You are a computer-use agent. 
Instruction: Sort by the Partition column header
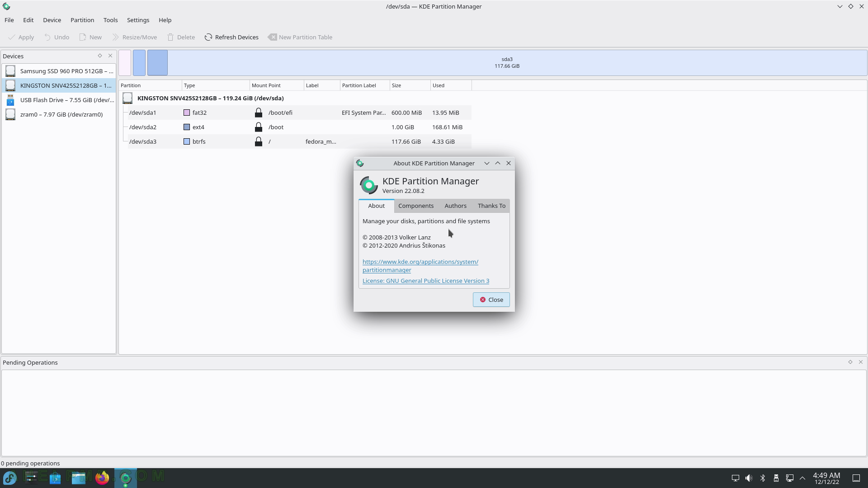pyautogui.click(x=151, y=85)
